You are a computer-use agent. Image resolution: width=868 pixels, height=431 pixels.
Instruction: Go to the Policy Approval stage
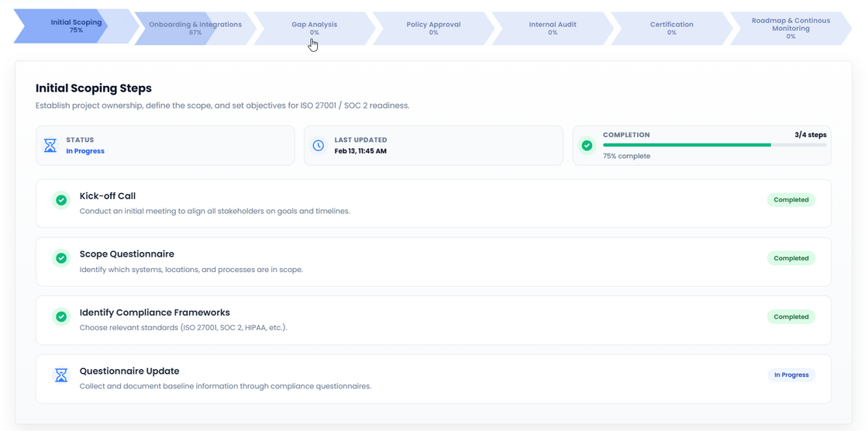coord(433,28)
